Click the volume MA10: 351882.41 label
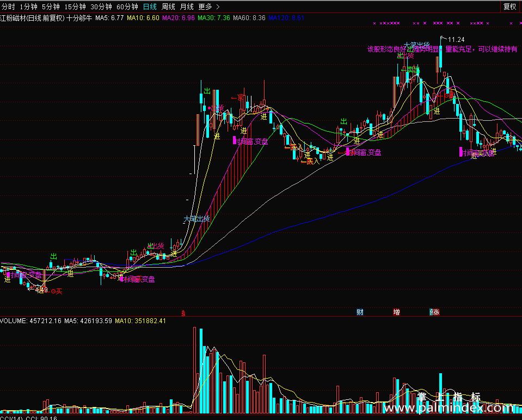Screen dimensions: 522x420 [x=140, y=321]
